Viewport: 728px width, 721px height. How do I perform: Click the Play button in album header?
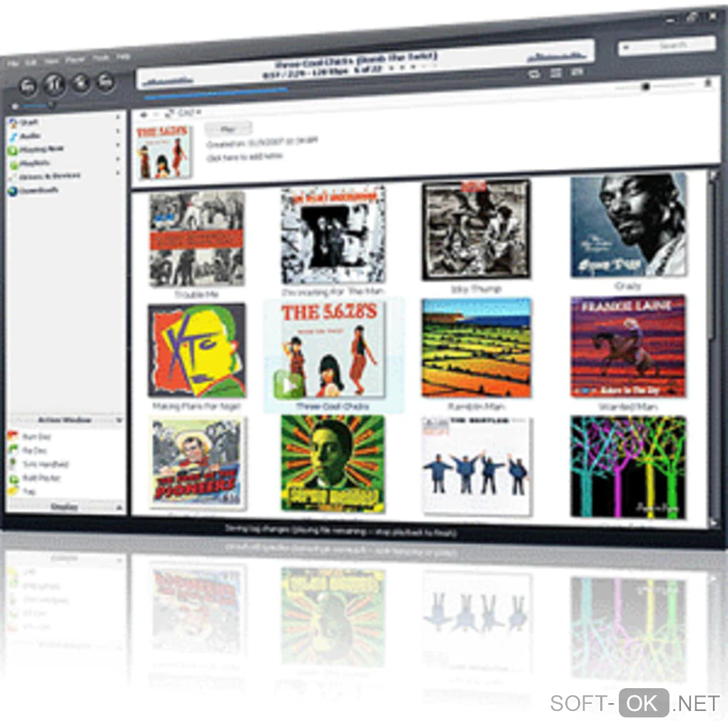click(228, 129)
